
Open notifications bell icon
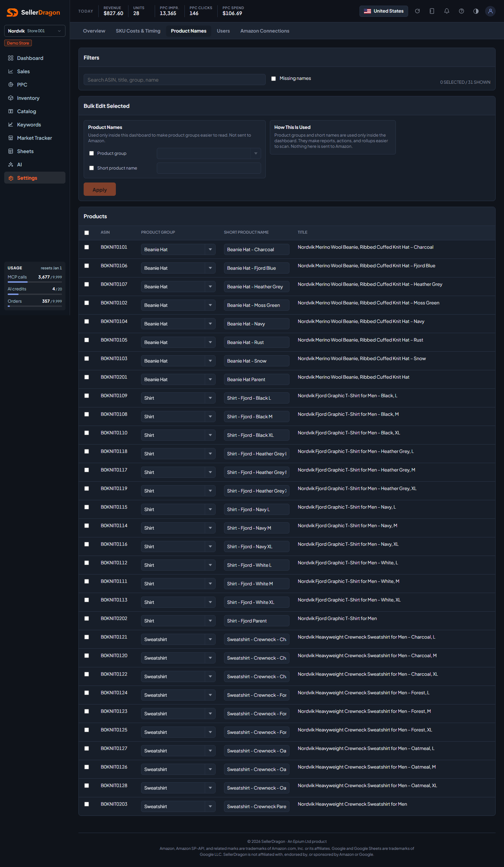tap(447, 11)
